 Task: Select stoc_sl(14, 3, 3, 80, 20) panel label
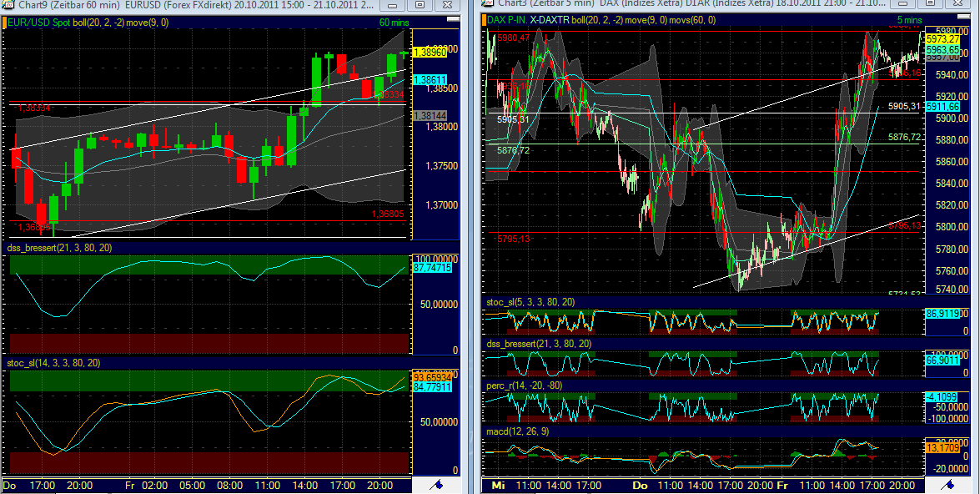pyautogui.click(x=53, y=363)
